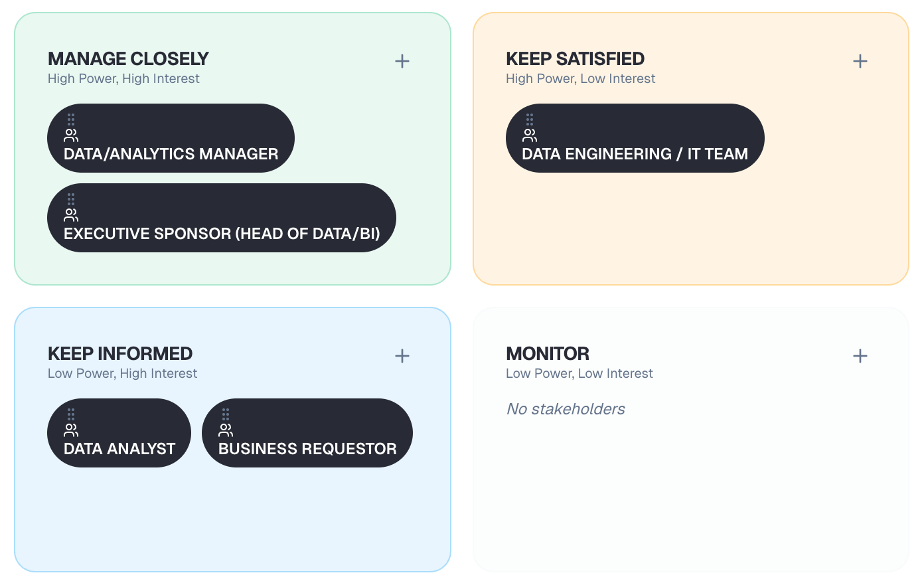This screenshot has height=587, width=924.
Task: Add stakeholder to Keep Satisfied quadrant
Action: (x=860, y=62)
